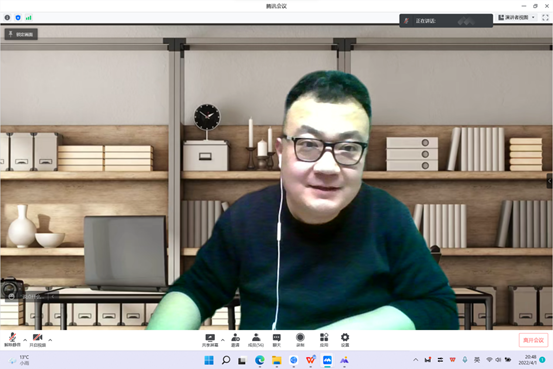Screen dimensions: 553x369
Task: Click the blue security shield icon
Action: [18, 17]
